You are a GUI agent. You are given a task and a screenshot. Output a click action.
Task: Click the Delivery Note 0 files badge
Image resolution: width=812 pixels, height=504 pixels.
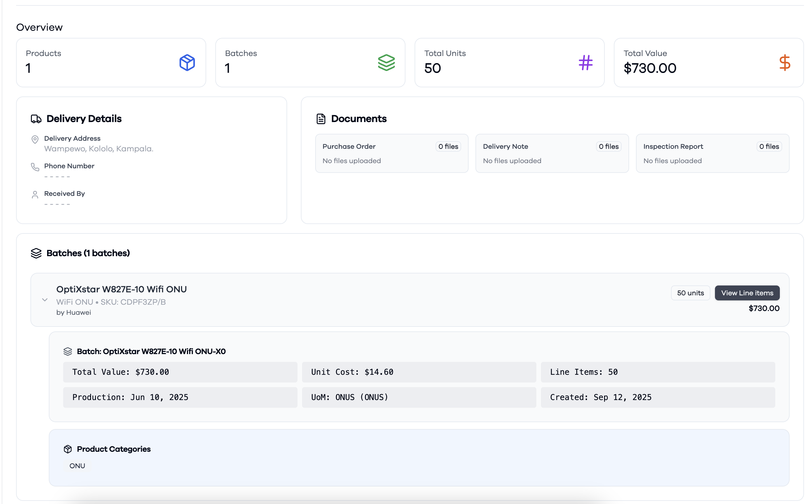tap(608, 147)
